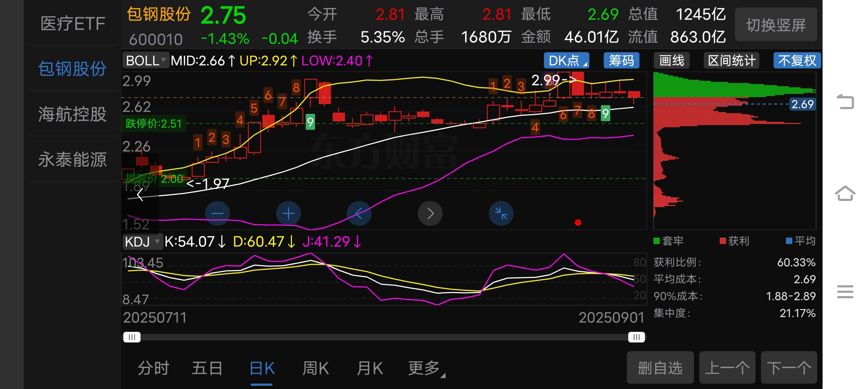This screenshot has height=389, width=868.
Task: Select 永泰能源 in the stock list
Action: (73, 159)
